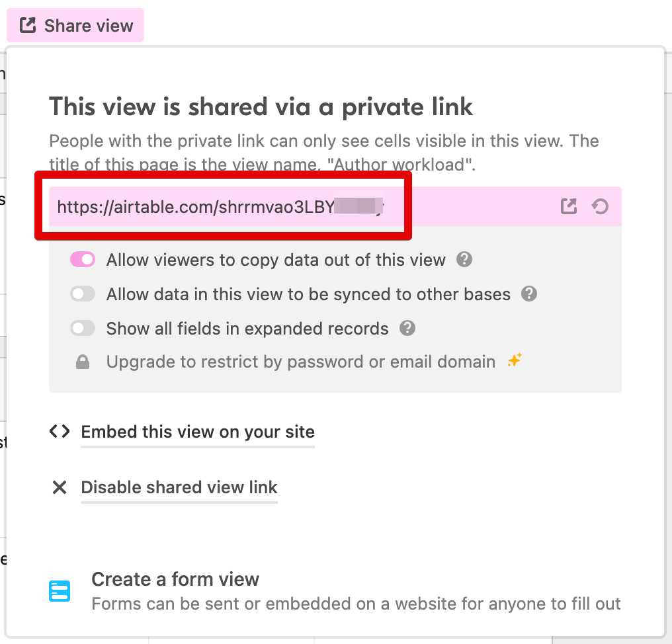Open the shared link in new tab icon
The image size is (672, 644).
[569, 207]
